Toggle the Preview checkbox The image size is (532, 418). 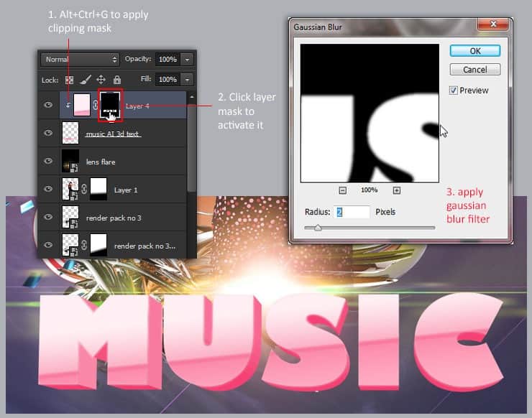tap(454, 90)
